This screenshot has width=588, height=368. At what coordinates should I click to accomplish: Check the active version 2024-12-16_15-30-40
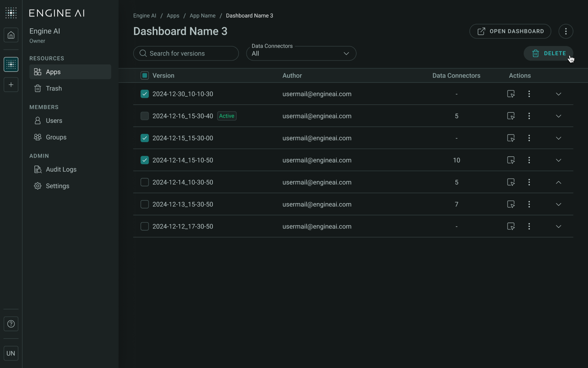145,116
